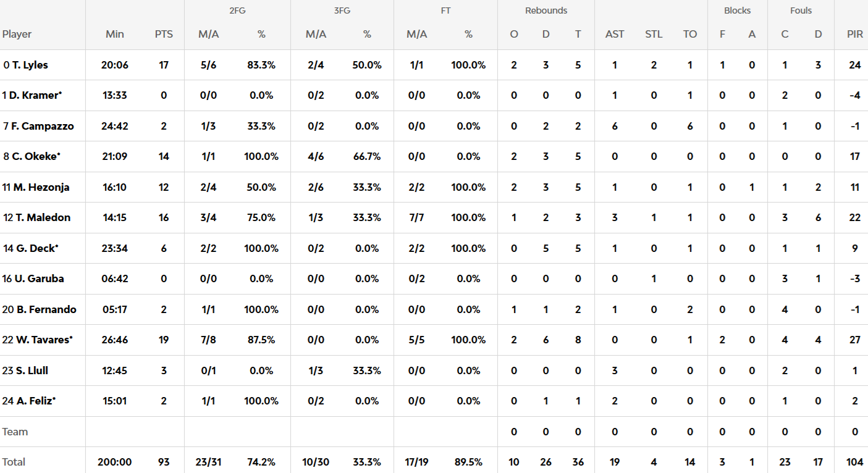This screenshot has height=473, width=868.
Task: Sort by the PIR column header
Action: tap(855, 35)
